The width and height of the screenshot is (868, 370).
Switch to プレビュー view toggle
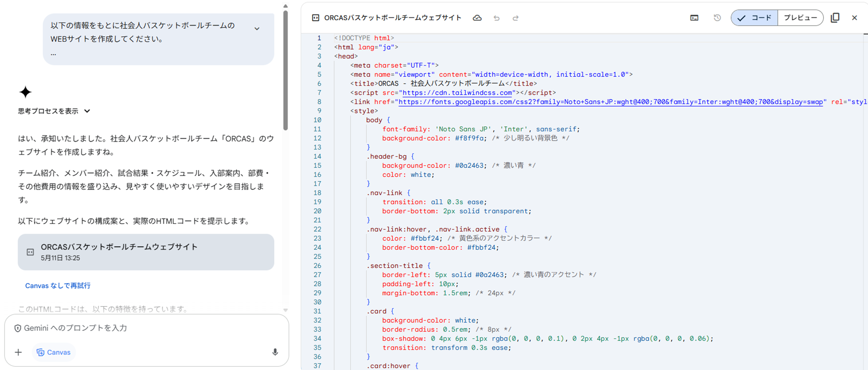800,18
